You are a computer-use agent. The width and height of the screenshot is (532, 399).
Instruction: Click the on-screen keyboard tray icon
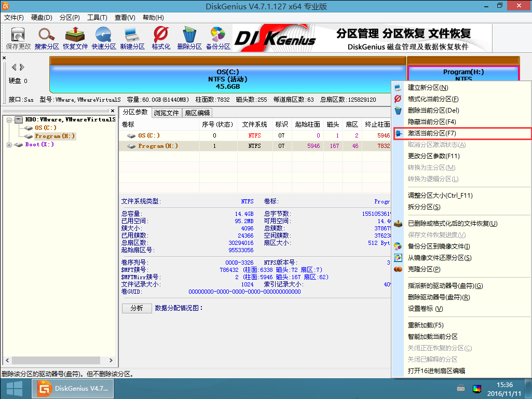pos(461,388)
